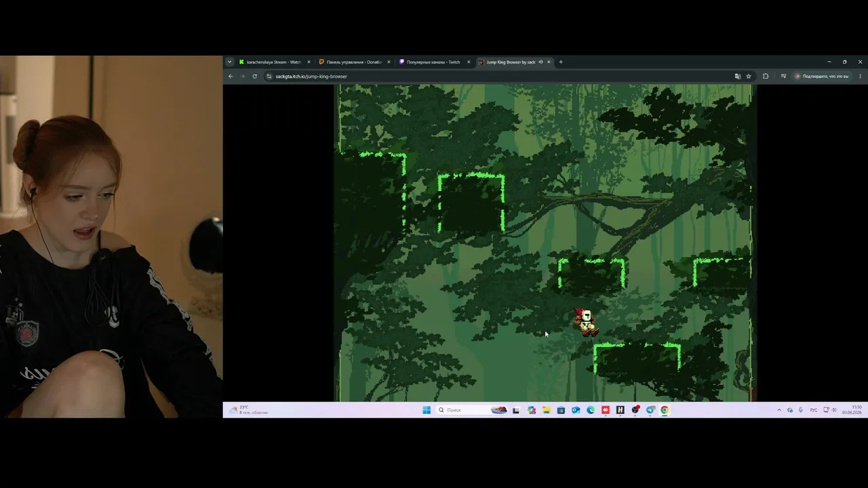
Task: Translate this page icon in address bar
Action: 738,76
